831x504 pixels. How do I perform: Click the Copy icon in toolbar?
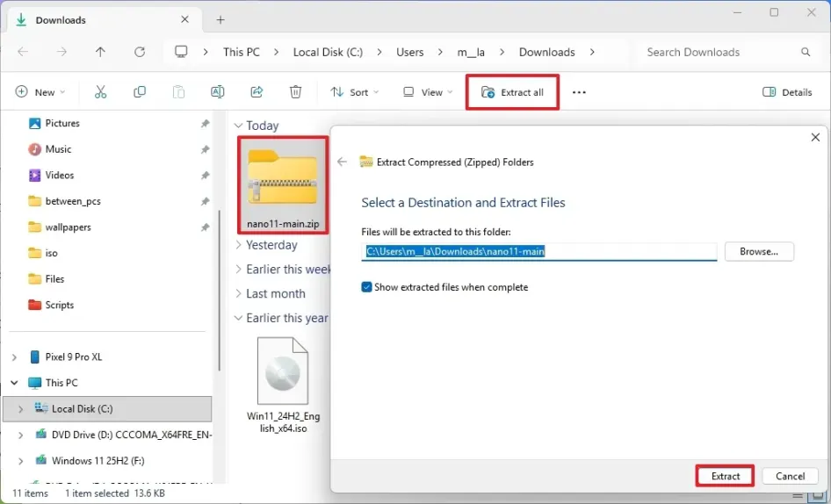tap(140, 92)
